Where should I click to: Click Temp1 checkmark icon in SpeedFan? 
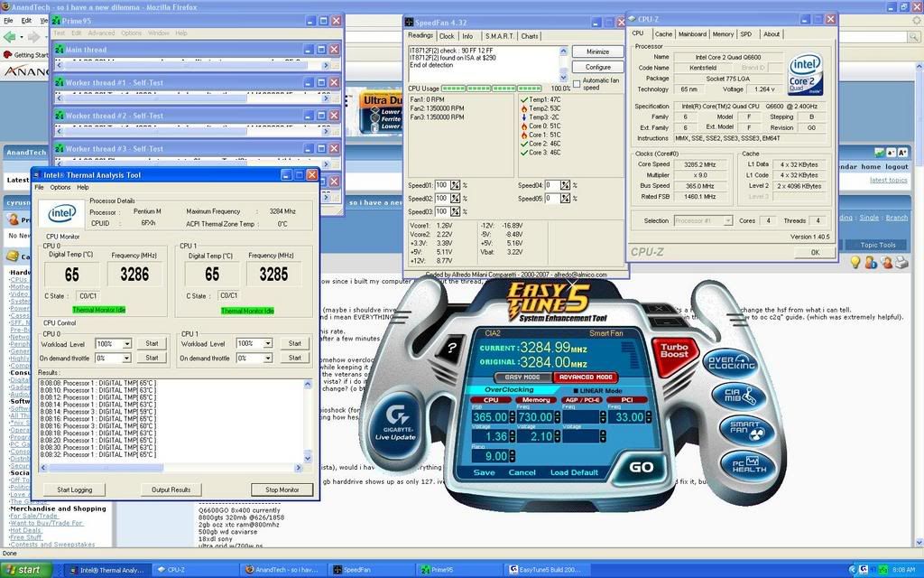pyautogui.click(x=524, y=99)
